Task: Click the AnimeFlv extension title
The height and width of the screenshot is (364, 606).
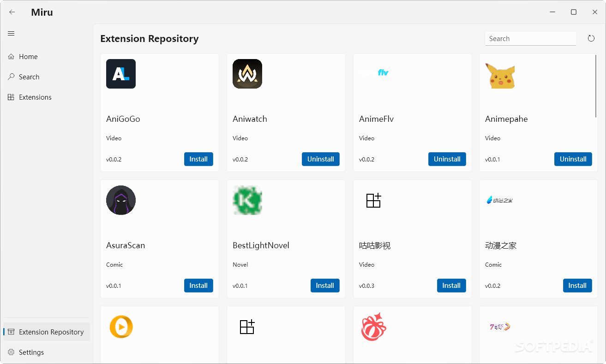Action: pyautogui.click(x=376, y=119)
